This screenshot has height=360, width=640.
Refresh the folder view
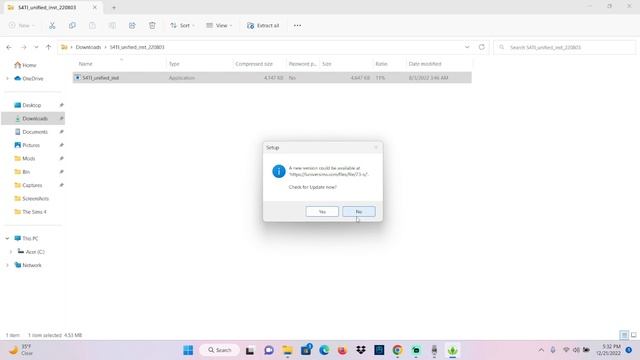482,47
